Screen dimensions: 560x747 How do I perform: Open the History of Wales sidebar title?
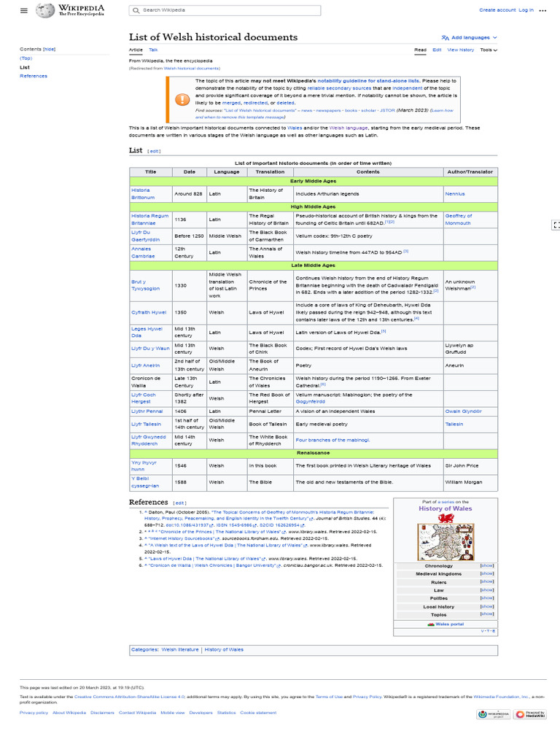click(446, 508)
